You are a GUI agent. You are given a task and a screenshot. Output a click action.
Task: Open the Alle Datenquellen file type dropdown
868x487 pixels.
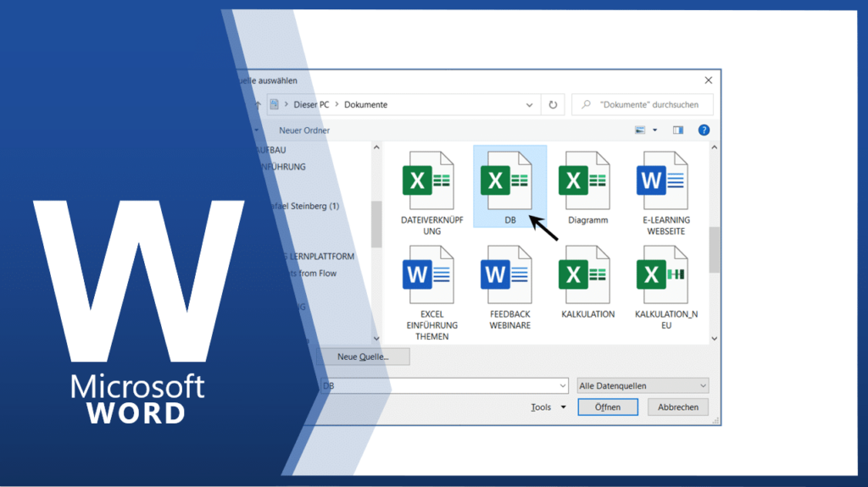click(x=703, y=385)
